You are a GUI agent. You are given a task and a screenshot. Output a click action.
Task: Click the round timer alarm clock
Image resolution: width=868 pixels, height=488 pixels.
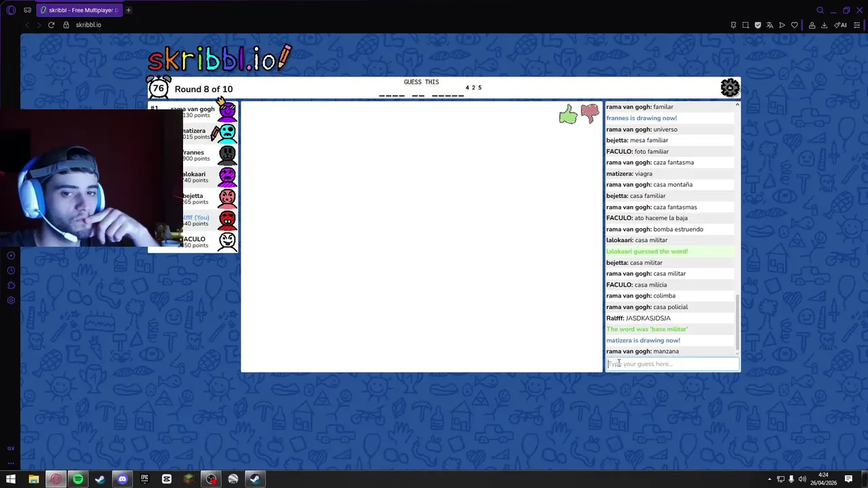point(159,87)
